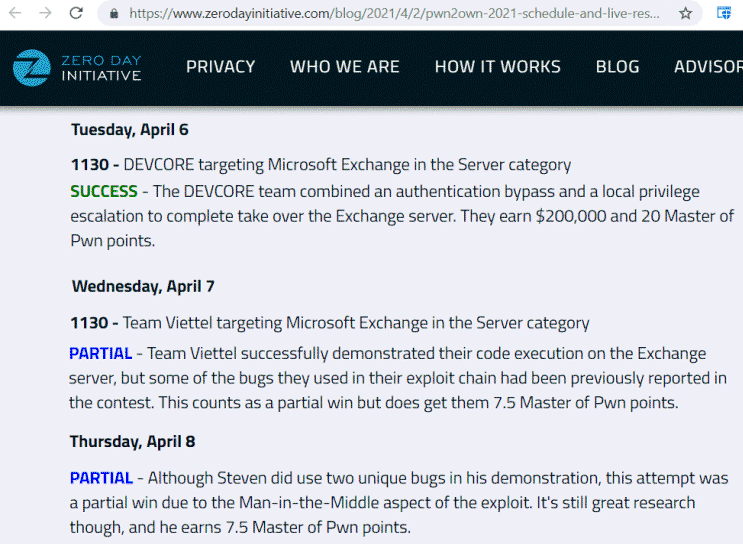Click the browser back arrow
This screenshot has height=544, width=743.
coord(15,13)
